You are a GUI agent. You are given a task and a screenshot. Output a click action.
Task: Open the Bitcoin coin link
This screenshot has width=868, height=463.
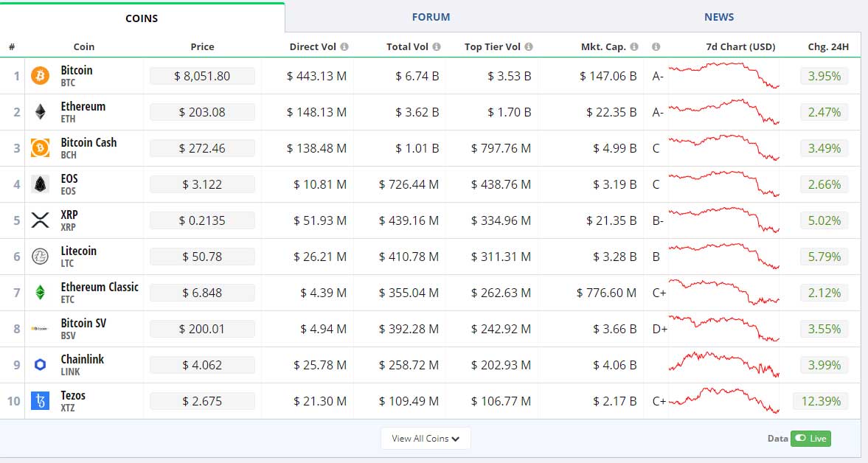coord(77,70)
